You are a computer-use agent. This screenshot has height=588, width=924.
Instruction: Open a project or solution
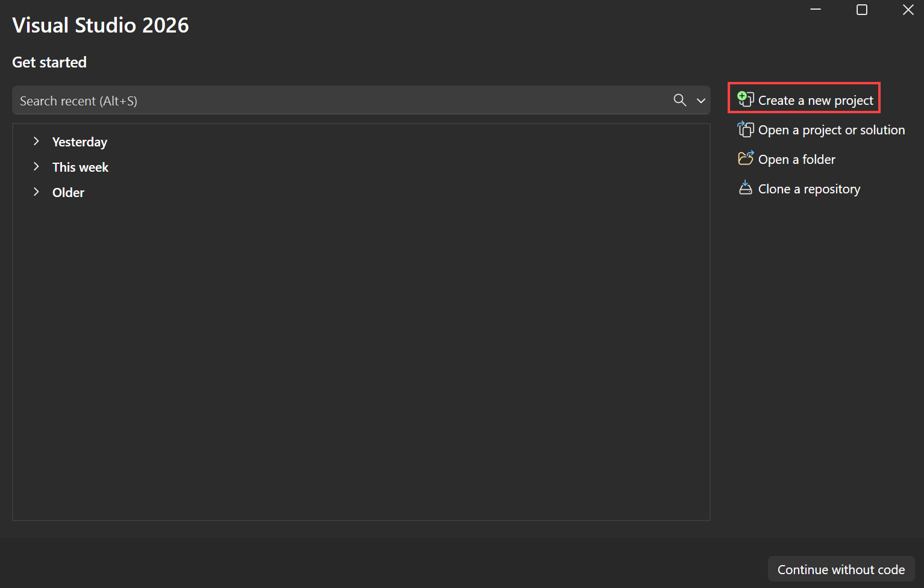(831, 129)
